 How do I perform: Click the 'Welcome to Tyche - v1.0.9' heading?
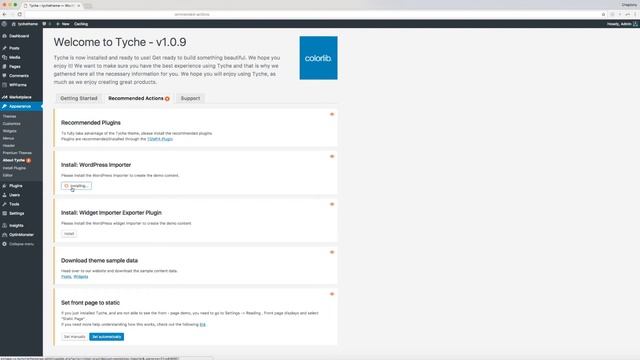coord(120,42)
